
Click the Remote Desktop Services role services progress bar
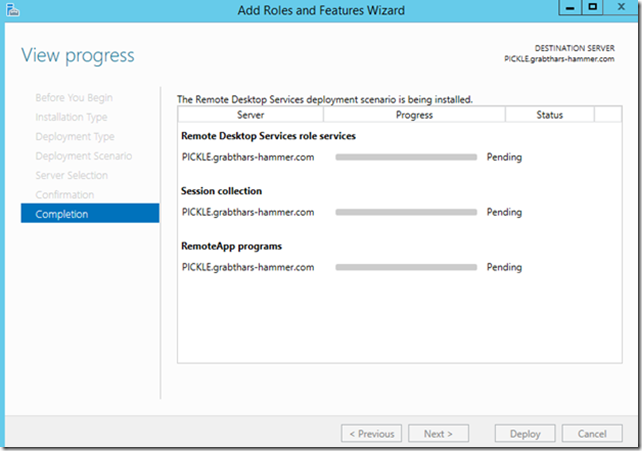click(x=406, y=157)
